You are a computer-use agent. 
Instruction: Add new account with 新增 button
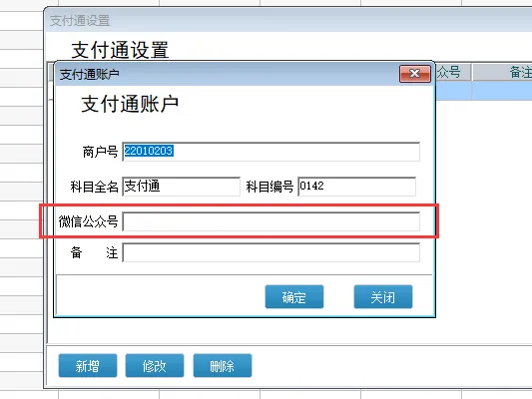[88, 366]
